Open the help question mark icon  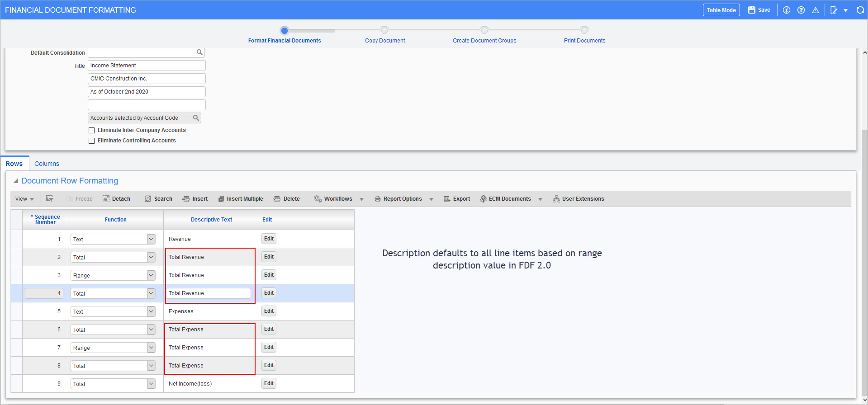[x=801, y=10]
